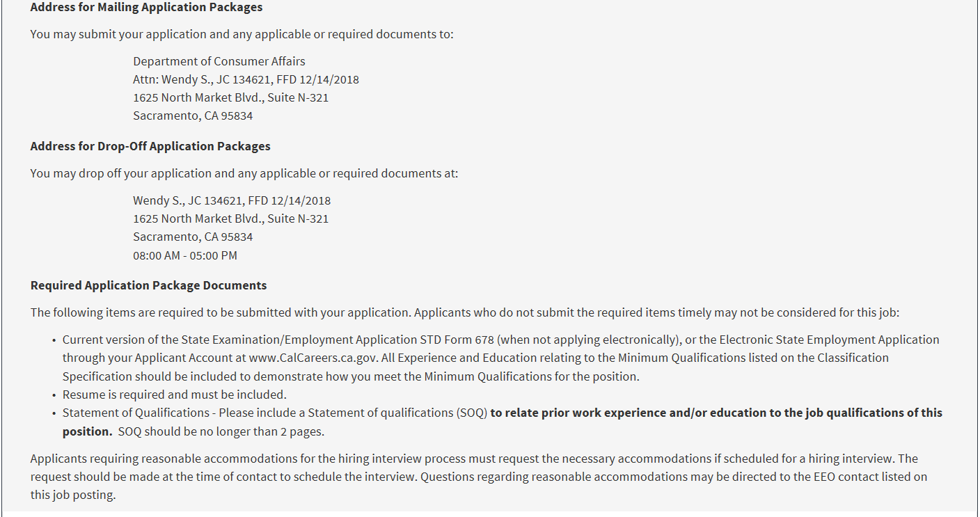Viewport: 980px width, 517px height.
Task: Click the 'You may drop off your application' sentence
Action: click(244, 173)
